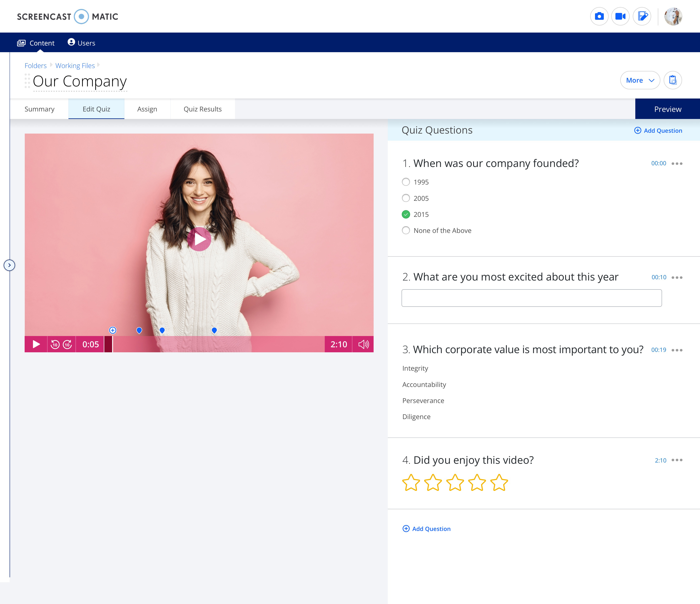Choose None of the Above option
The image size is (700, 604).
[406, 230]
